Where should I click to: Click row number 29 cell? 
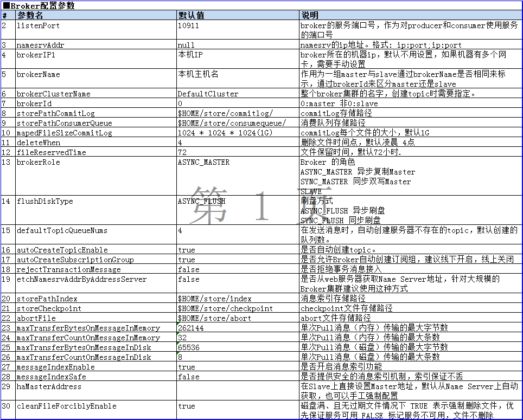point(8,391)
